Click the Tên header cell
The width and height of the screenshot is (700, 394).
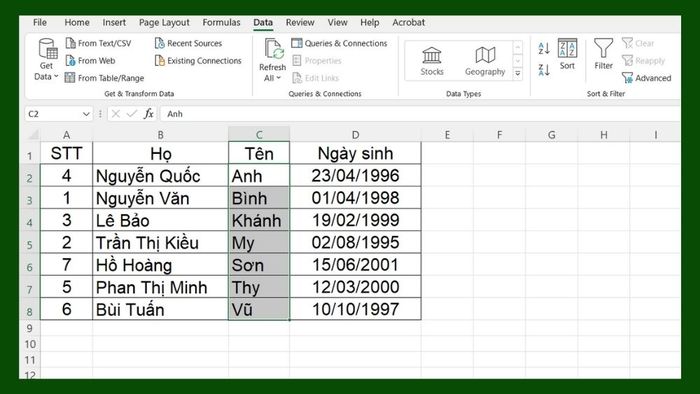[259, 153]
